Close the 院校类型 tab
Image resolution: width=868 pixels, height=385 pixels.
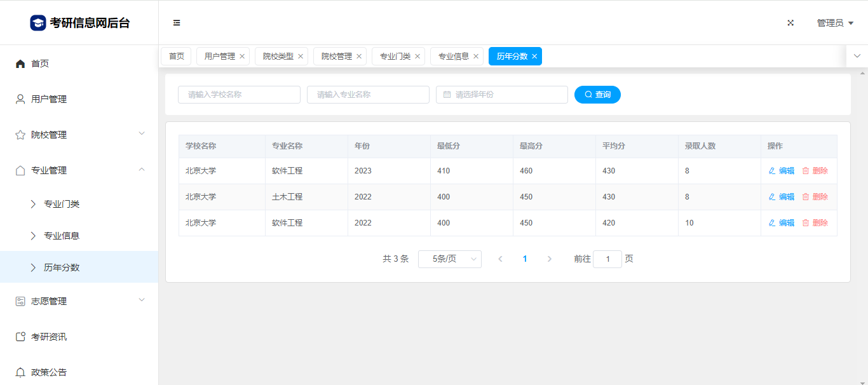301,57
